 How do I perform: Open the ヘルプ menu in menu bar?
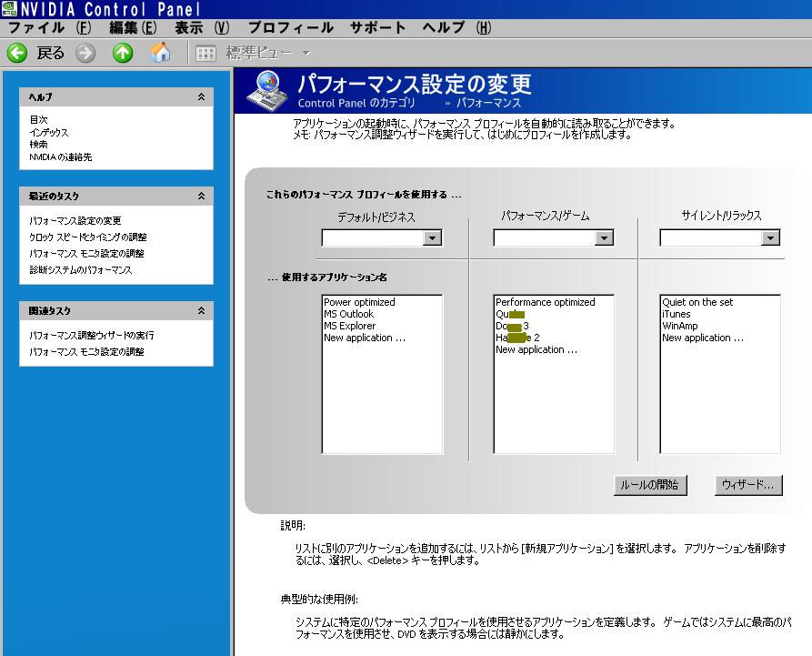pyautogui.click(x=456, y=27)
